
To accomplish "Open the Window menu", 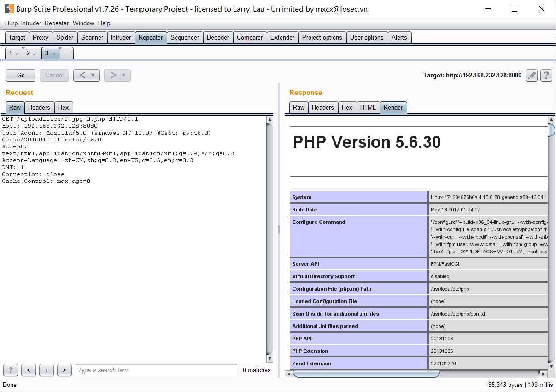I will pyautogui.click(x=83, y=23).
